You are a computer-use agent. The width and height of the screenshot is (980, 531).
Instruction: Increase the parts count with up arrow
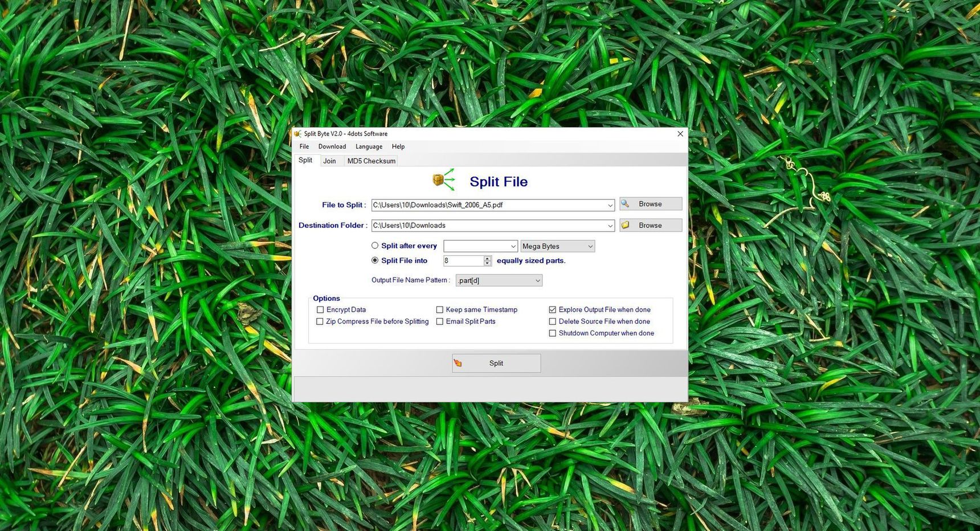487,258
